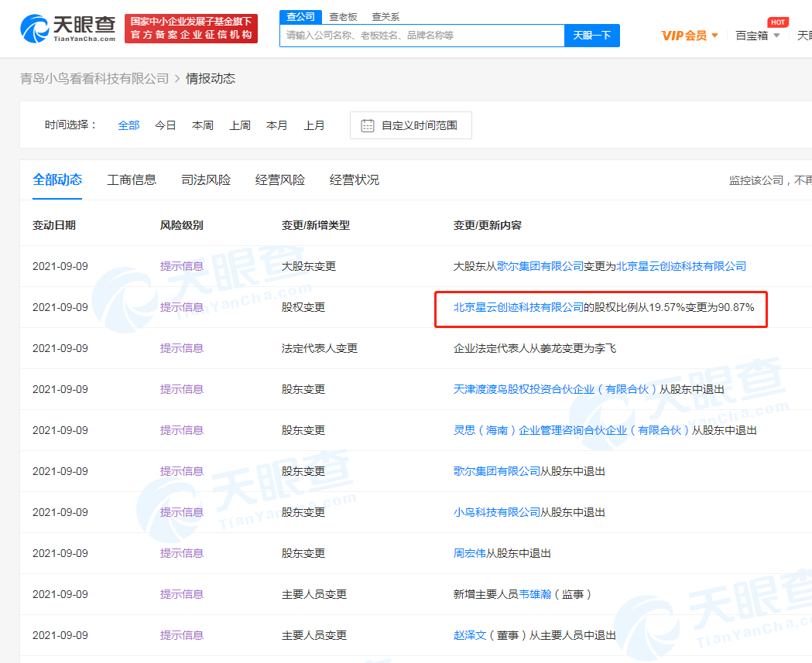Open the 周宏伟 shareholder link
Viewport: 812px width, 663px height.
pos(469,553)
